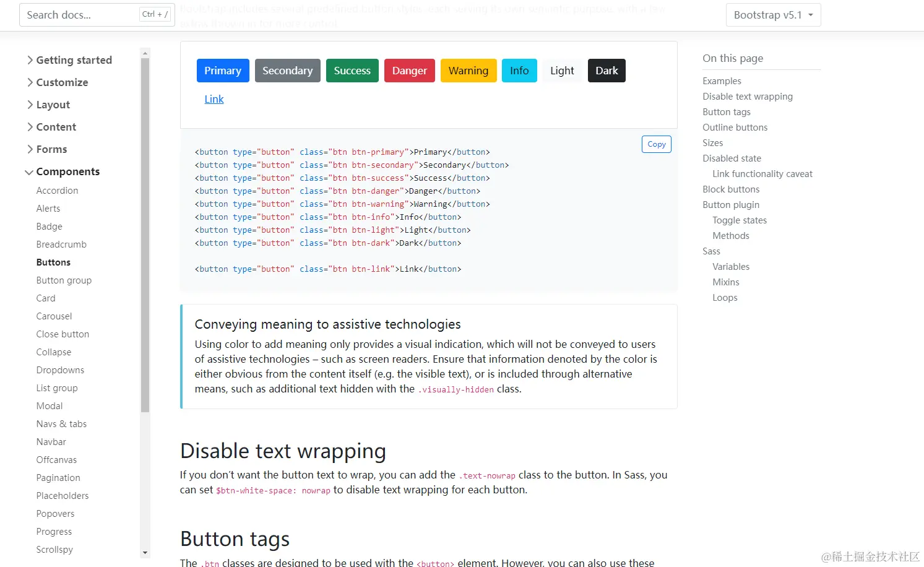Open the Bootstrap v5.1 version dropdown
Viewport: 924px width, 567px height.
pos(773,15)
